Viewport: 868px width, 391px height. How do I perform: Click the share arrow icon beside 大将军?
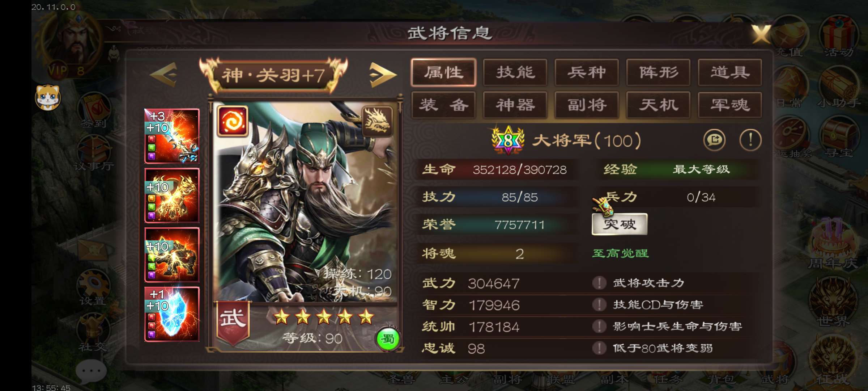click(x=714, y=140)
